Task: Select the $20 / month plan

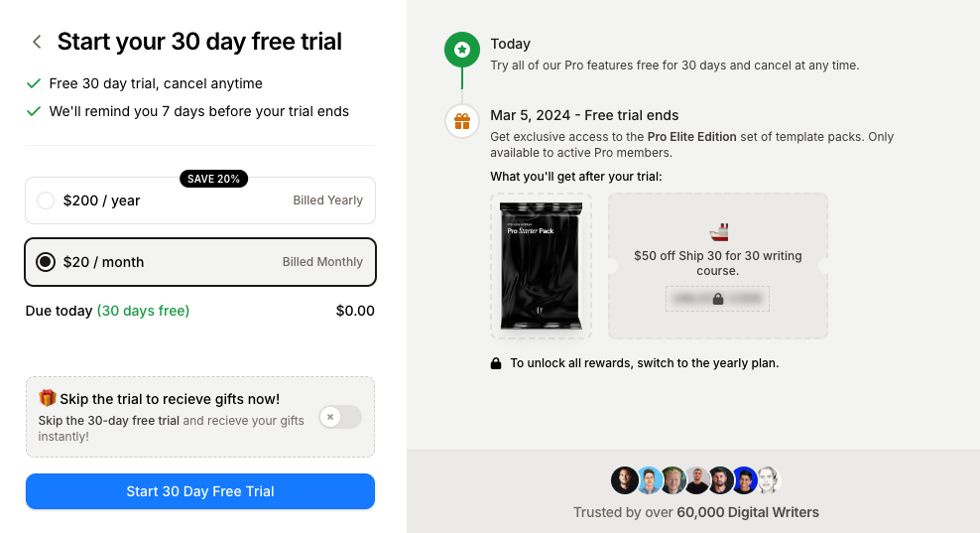Action: tap(46, 262)
